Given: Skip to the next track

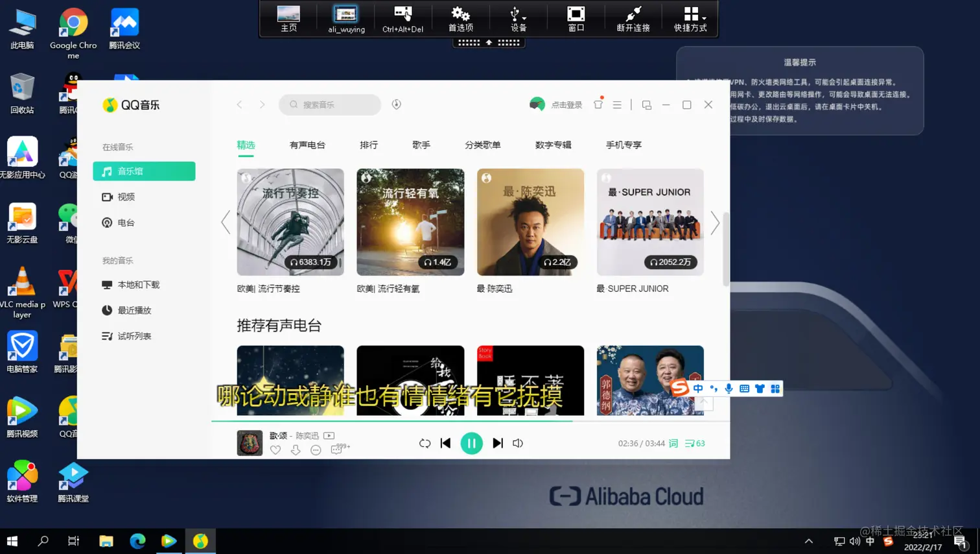Looking at the screenshot, I should click(498, 443).
